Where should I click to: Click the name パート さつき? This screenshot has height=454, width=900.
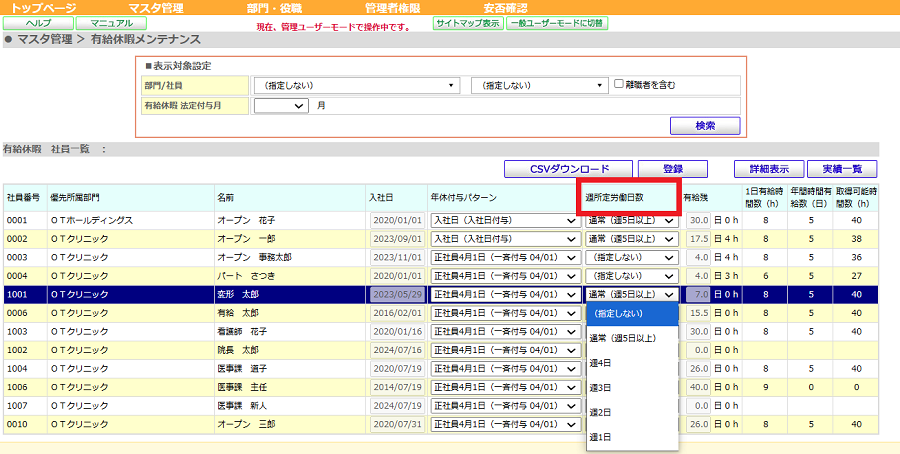246,276
